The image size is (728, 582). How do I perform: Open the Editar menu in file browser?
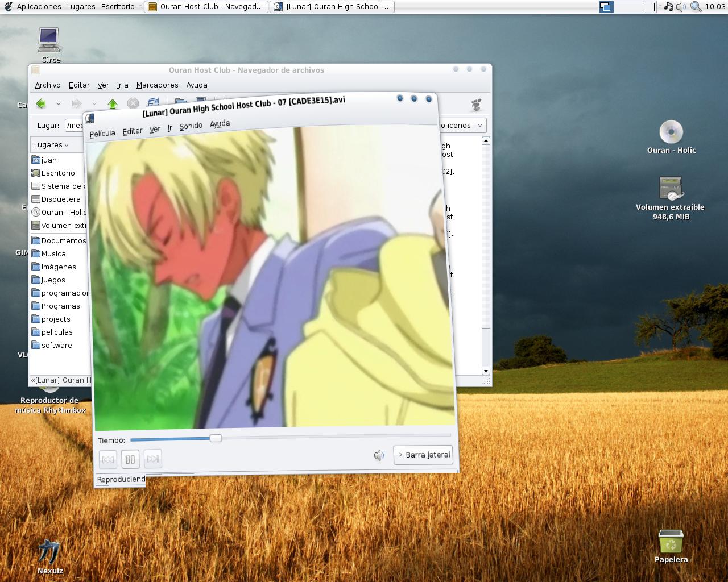pyautogui.click(x=79, y=85)
